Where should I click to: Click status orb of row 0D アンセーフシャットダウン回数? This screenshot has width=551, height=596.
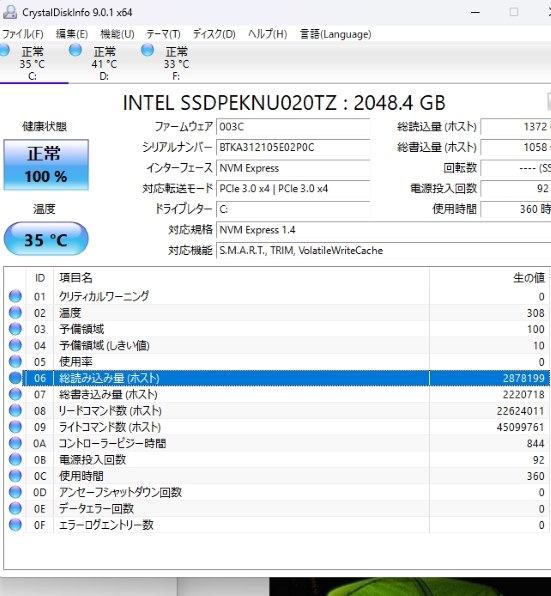pos(15,492)
